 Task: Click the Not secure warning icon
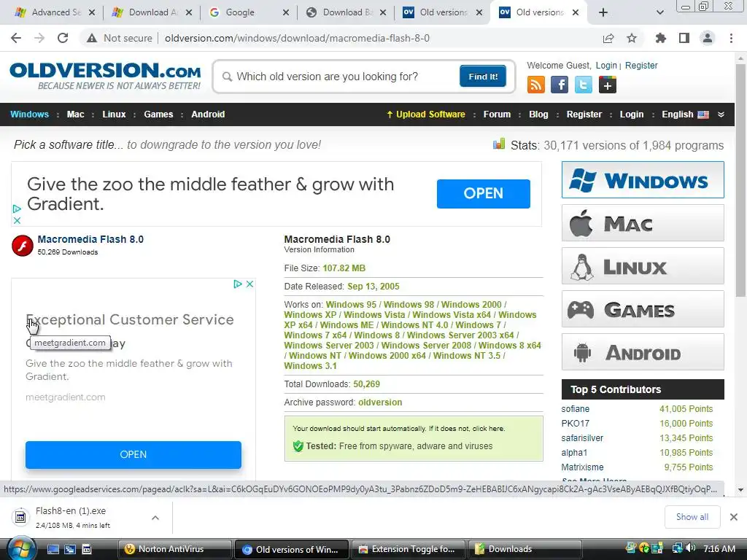(x=92, y=38)
